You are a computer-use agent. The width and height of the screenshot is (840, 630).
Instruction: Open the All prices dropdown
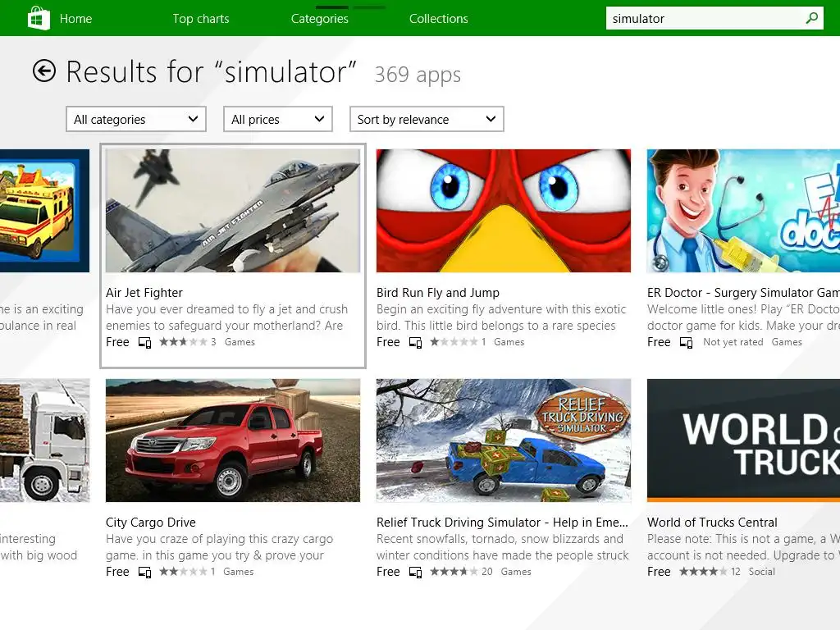(x=278, y=119)
